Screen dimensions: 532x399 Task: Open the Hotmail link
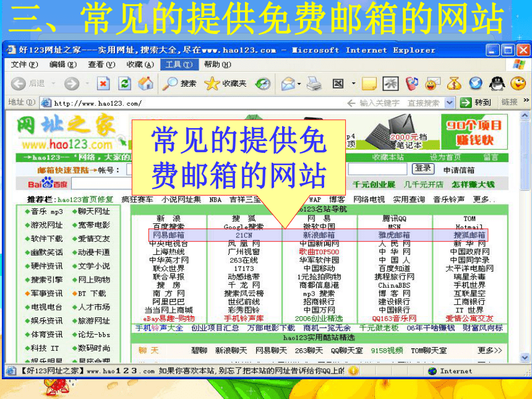coord(470,227)
